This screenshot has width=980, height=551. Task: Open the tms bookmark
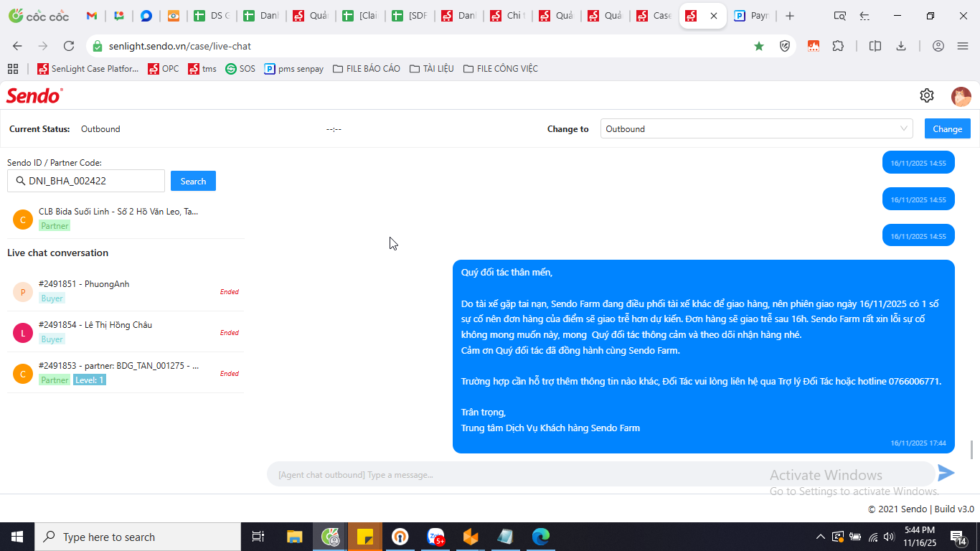pyautogui.click(x=202, y=69)
